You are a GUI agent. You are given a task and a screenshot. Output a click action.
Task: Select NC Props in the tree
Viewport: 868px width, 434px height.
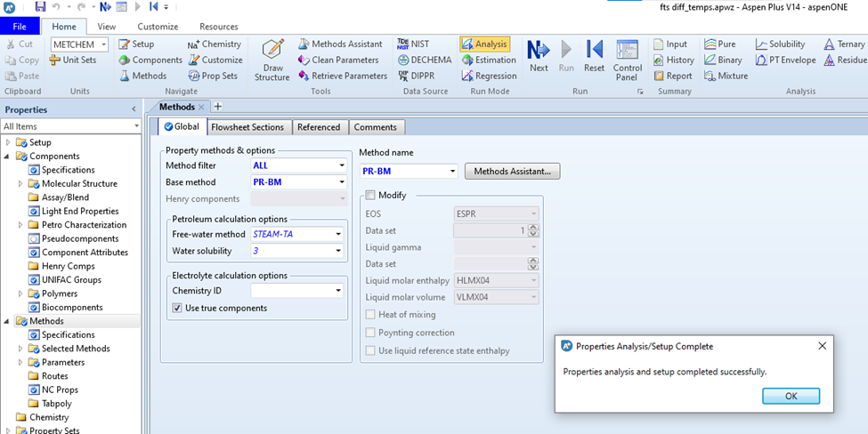click(60, 390)
